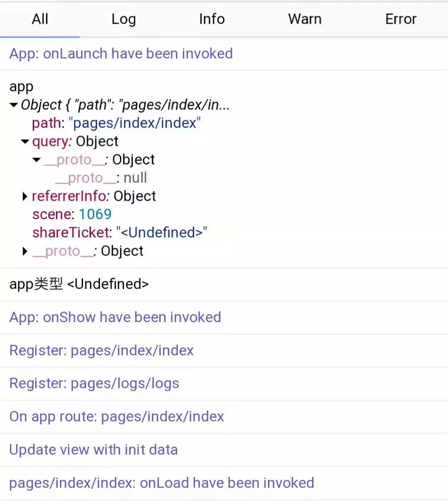Screen dimensions: 448x502
Task: Switch to the All tab
Action: click(x=40, y=19)
